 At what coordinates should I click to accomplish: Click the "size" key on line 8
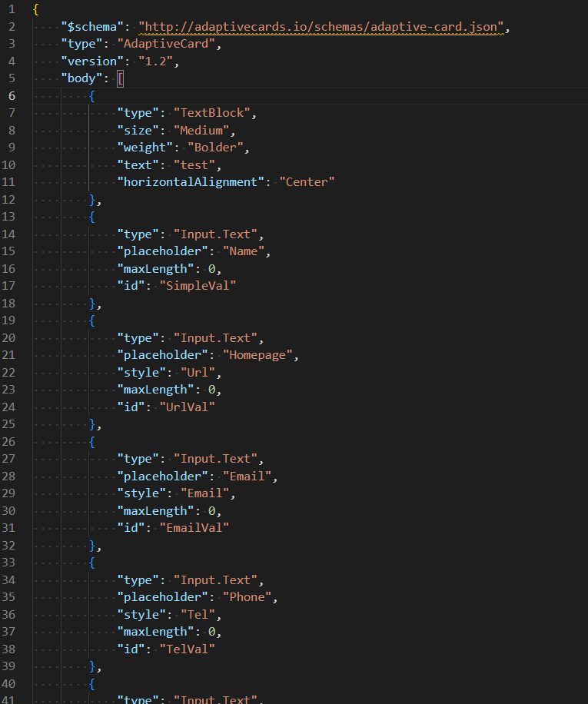138,131
